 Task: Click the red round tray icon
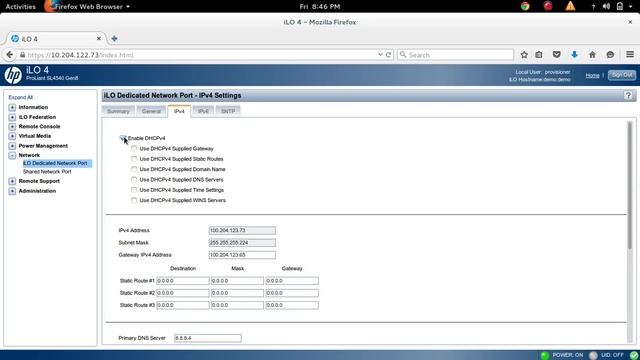point(548,6)
